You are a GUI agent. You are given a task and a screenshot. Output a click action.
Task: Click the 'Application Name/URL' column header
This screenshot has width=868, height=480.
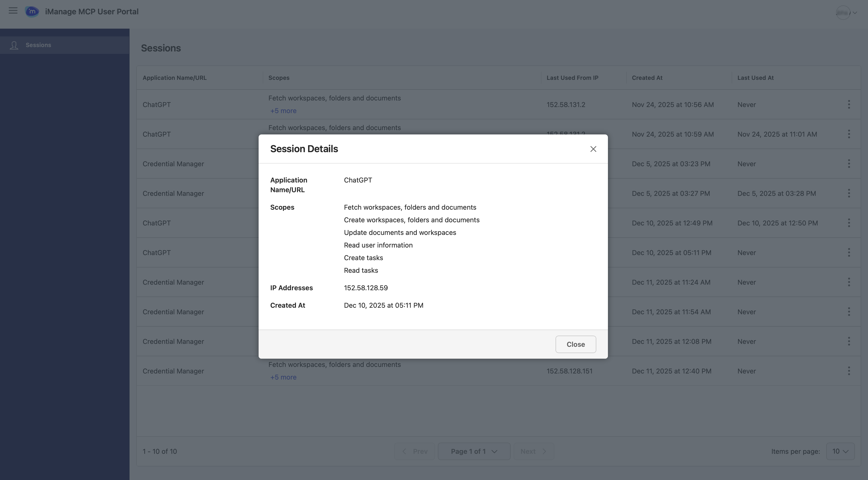[174, 78]
